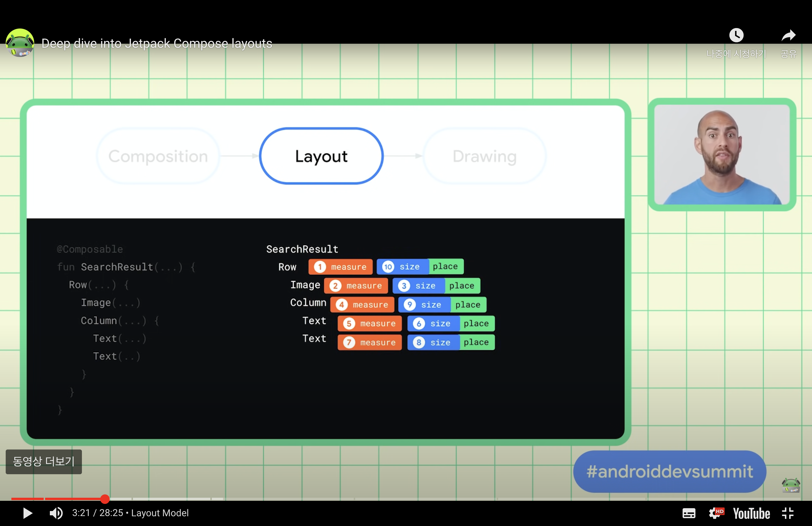This screenshot has height=526, width=812.
Task: Click the share arrow icon
Action: (788, 35)
